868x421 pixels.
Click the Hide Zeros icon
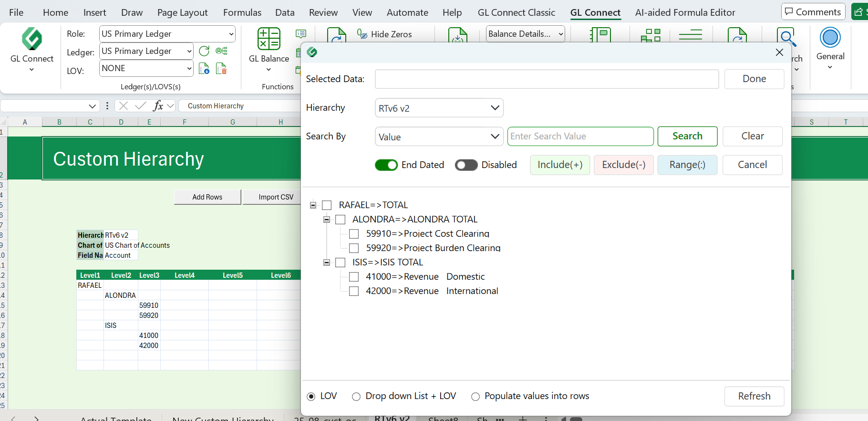[362, 34]
